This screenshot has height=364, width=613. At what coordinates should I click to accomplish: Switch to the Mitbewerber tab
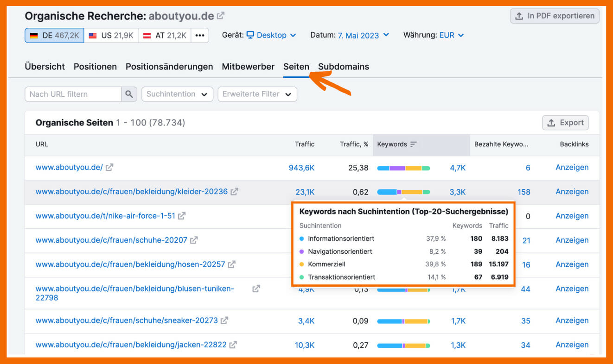[248, 67]
